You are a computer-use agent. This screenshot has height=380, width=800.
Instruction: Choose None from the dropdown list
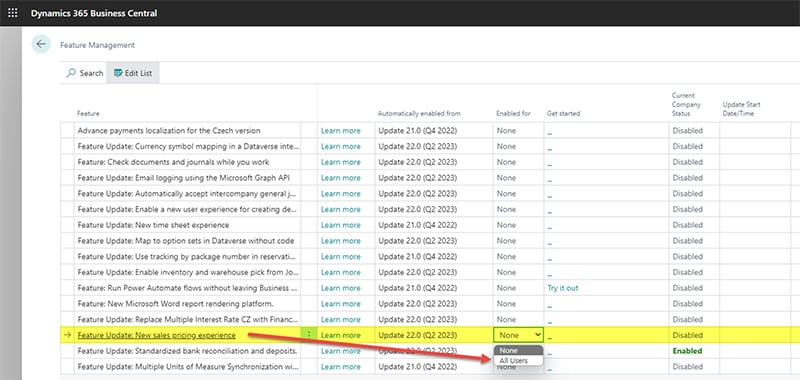coord(518,350)
